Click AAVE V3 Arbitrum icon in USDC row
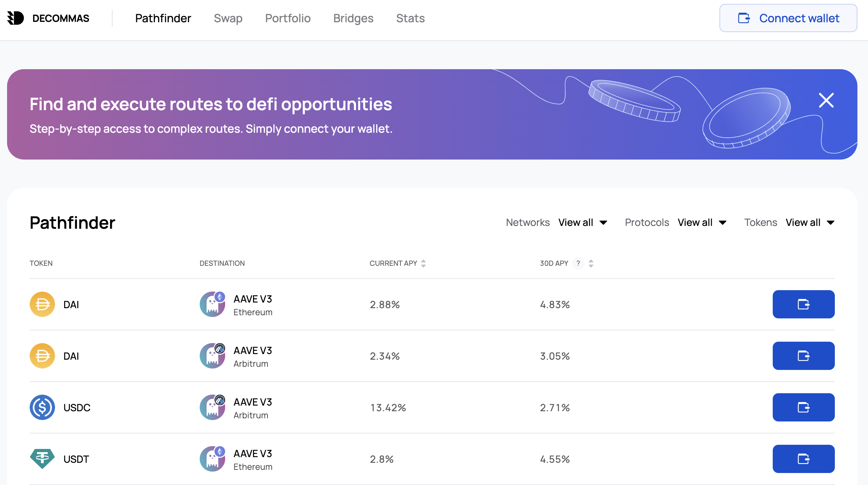868x485 pixels. click(212, 407)
